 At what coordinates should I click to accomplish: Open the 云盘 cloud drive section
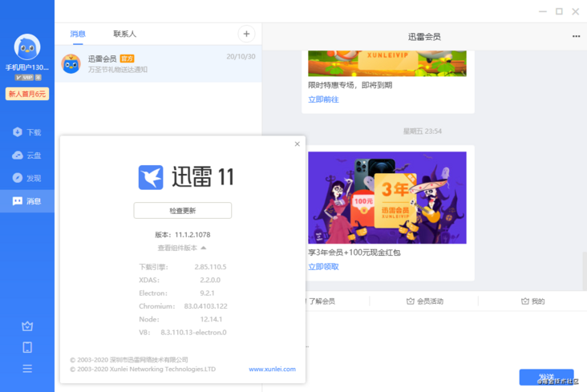tap(27, 156)
